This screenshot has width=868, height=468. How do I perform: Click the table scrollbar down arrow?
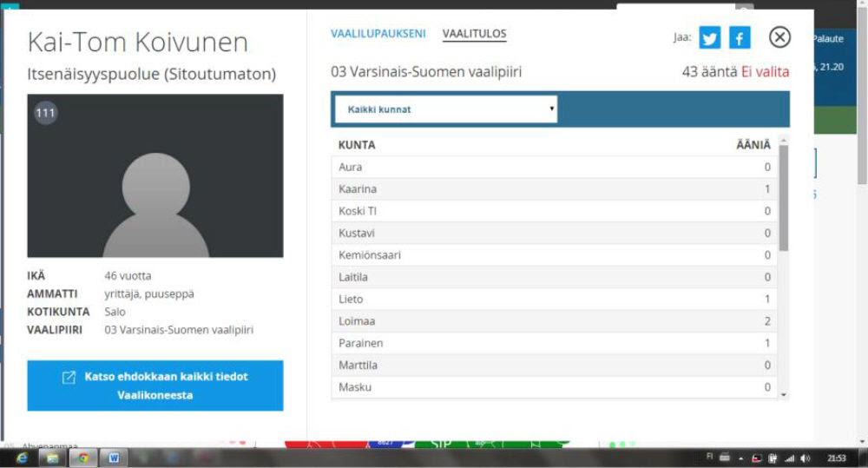point(783,395)
